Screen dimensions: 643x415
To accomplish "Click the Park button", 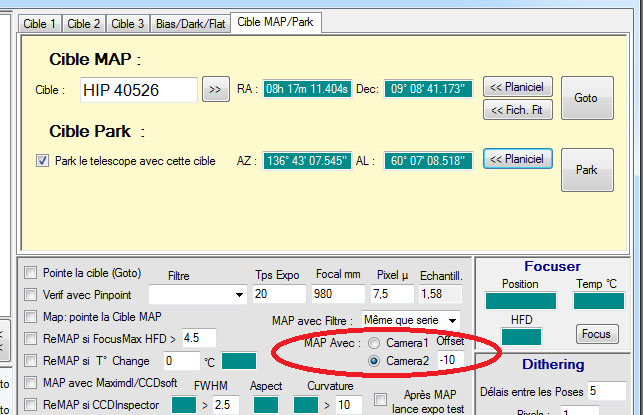I will coord(587,170).
